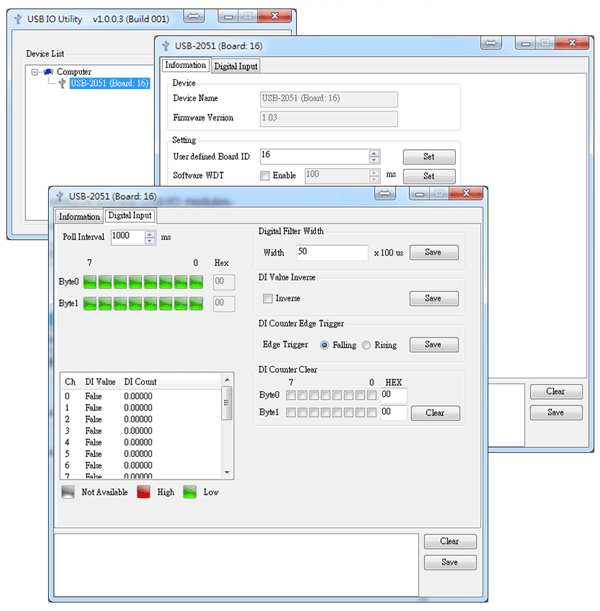
Task: Click the DI list scroll down arrow
Action: 227,472
